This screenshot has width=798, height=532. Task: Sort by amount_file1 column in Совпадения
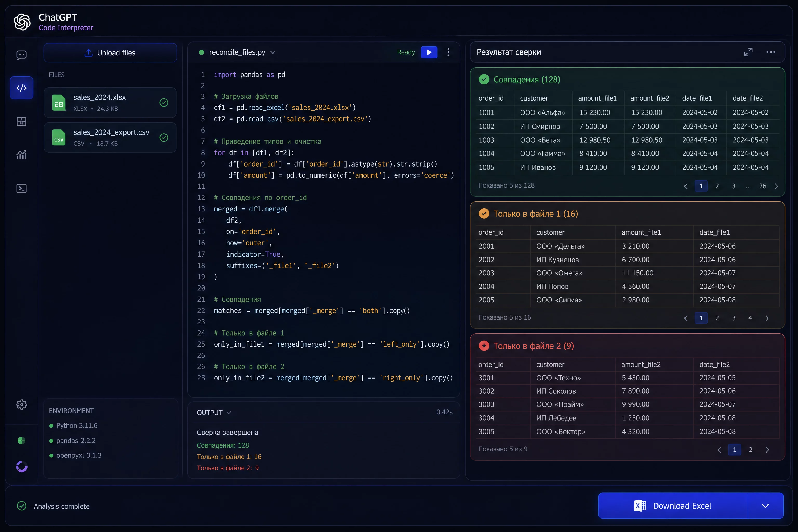[x=597, y=98]
